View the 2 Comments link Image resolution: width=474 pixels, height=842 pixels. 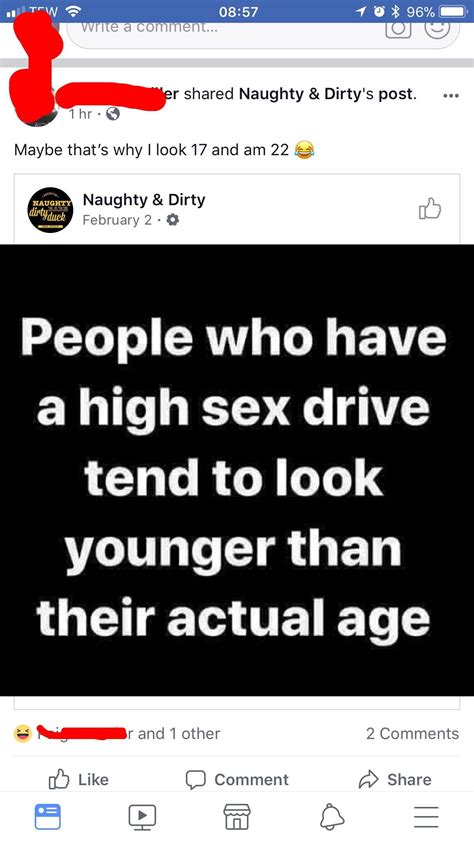pos(412,734)
